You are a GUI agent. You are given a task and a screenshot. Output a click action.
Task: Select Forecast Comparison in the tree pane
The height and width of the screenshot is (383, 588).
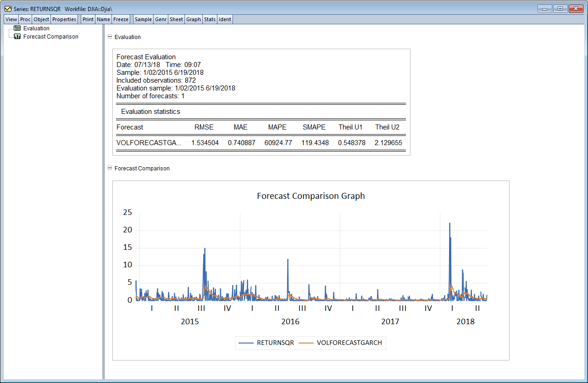coord(51,37)
